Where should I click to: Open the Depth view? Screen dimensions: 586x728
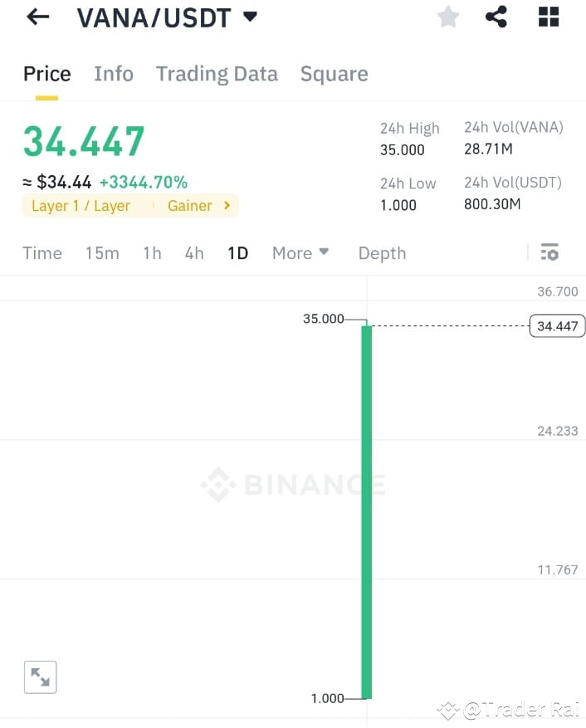tap(382, 253)
